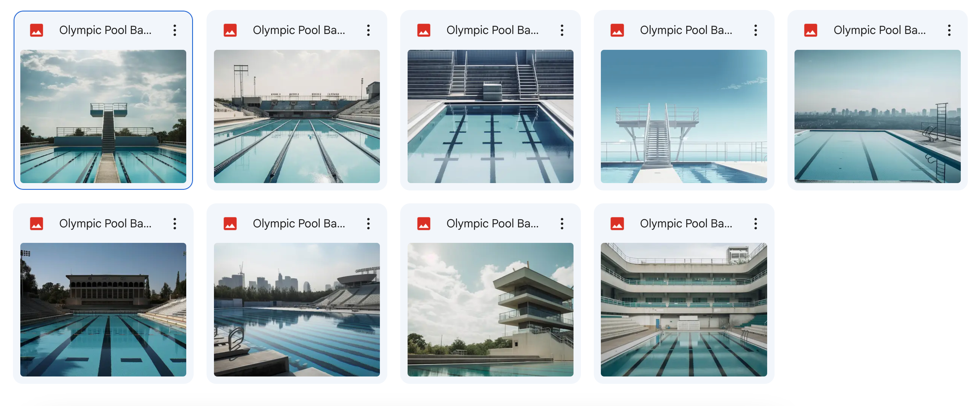Screen dimensions: 980x406
Task: Click the file name above the concrete tower image
Action: point(492,224)
